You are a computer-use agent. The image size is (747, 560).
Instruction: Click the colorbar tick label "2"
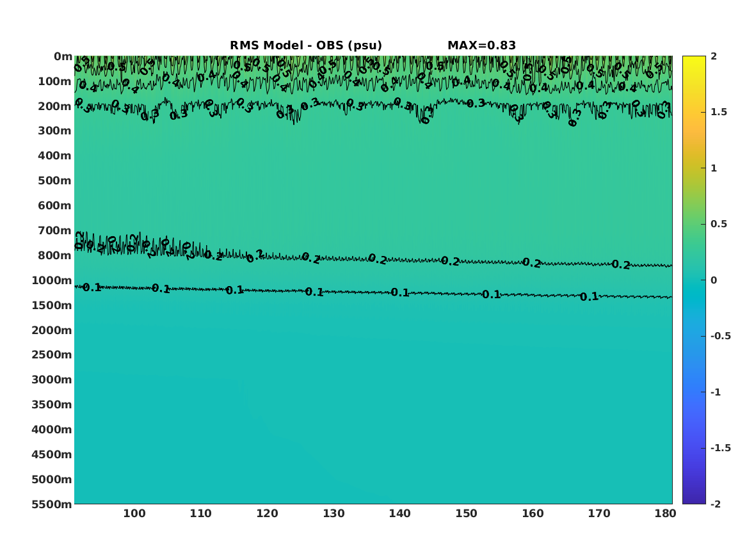[714, 56]
